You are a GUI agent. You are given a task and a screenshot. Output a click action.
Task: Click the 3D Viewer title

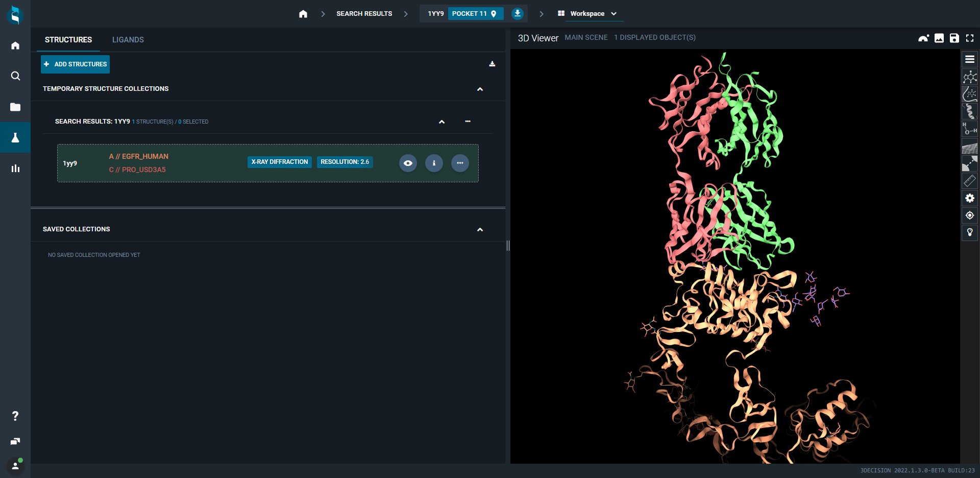click(538, 38)
